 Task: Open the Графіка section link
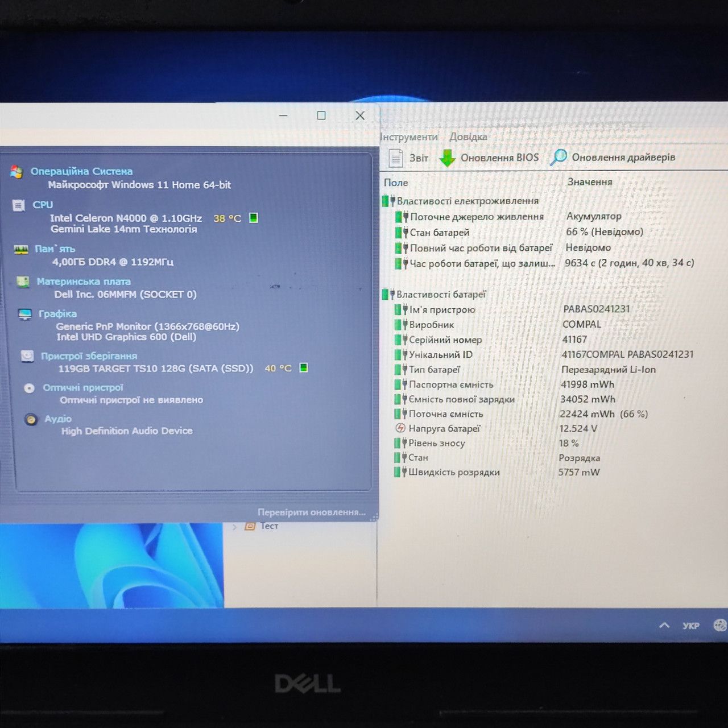[x=57, y=314]
